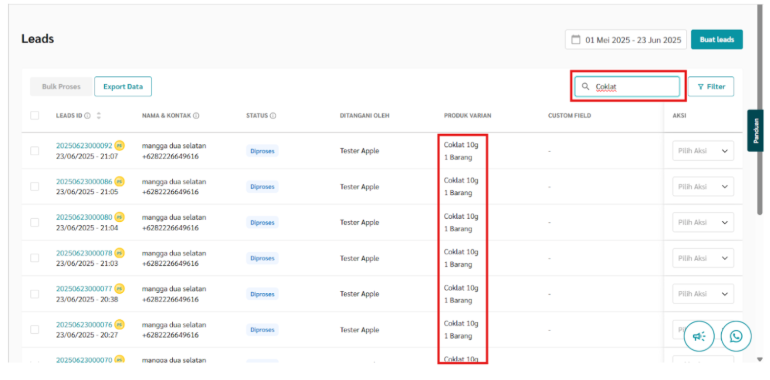
Task: Click the magnifier icon in search box
Action: 585,86
